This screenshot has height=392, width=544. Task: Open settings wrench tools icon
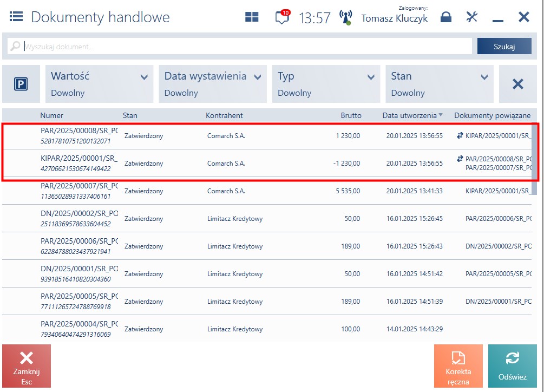click(472, 17)
